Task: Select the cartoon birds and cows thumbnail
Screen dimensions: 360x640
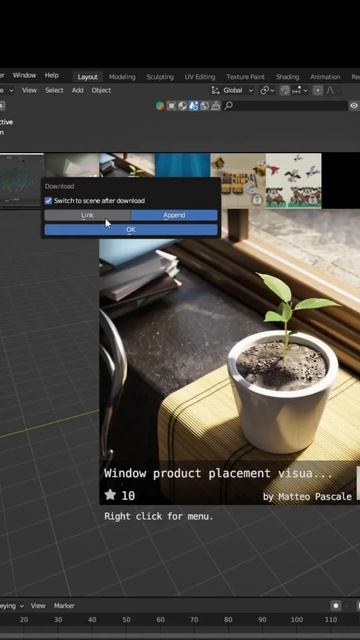Action: 294,181
